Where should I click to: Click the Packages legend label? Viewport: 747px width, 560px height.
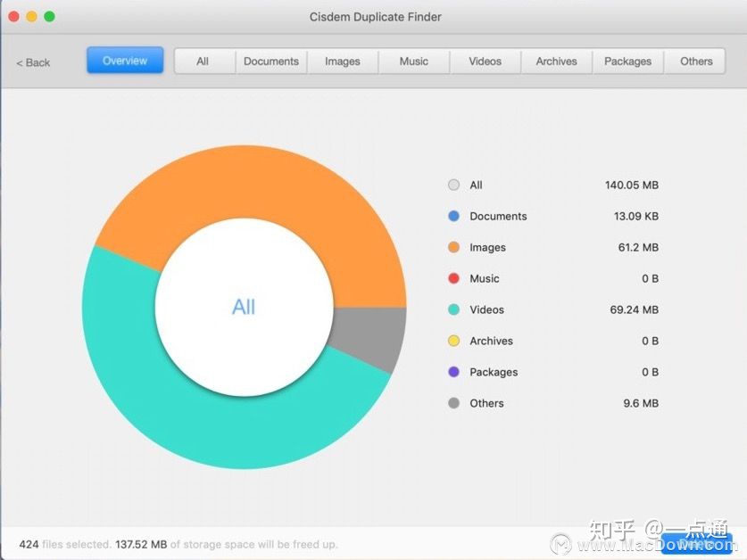(494, 373)
